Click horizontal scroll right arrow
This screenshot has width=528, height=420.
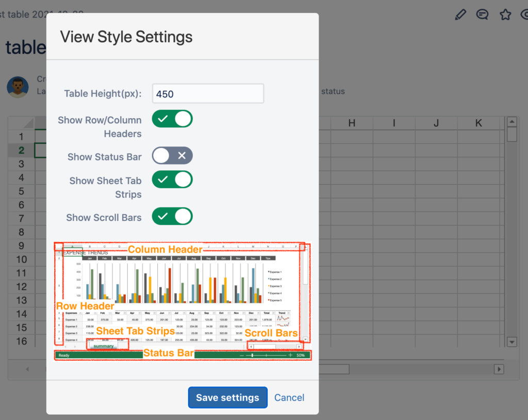pyautogui.click(x=499, y=369)
